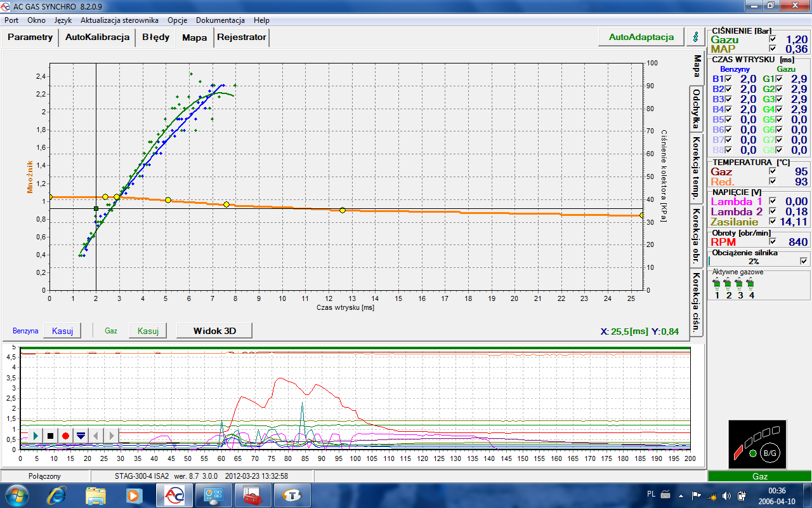812x508 pixels.
Task: Open Action Center flag tray icon
Action: (697, 495)
